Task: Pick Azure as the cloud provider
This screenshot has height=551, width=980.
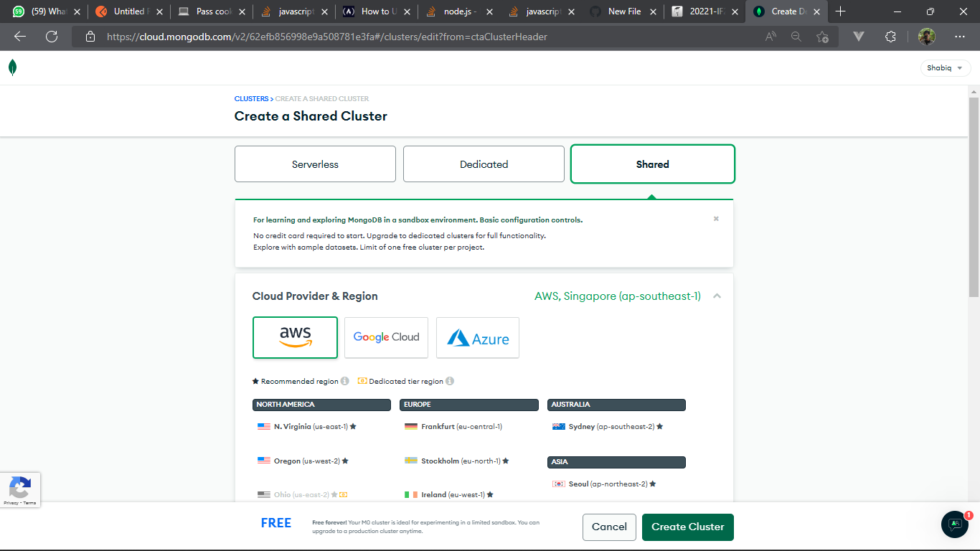Action: coord(477,337)
